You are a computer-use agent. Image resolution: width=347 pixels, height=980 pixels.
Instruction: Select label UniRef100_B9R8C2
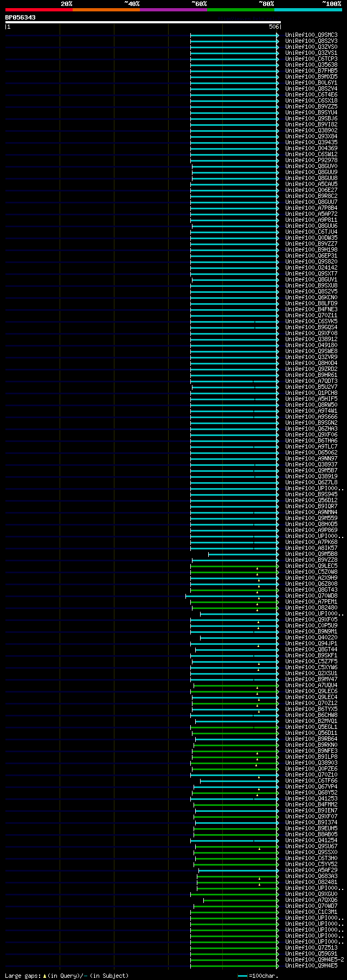tap(311, 196)
